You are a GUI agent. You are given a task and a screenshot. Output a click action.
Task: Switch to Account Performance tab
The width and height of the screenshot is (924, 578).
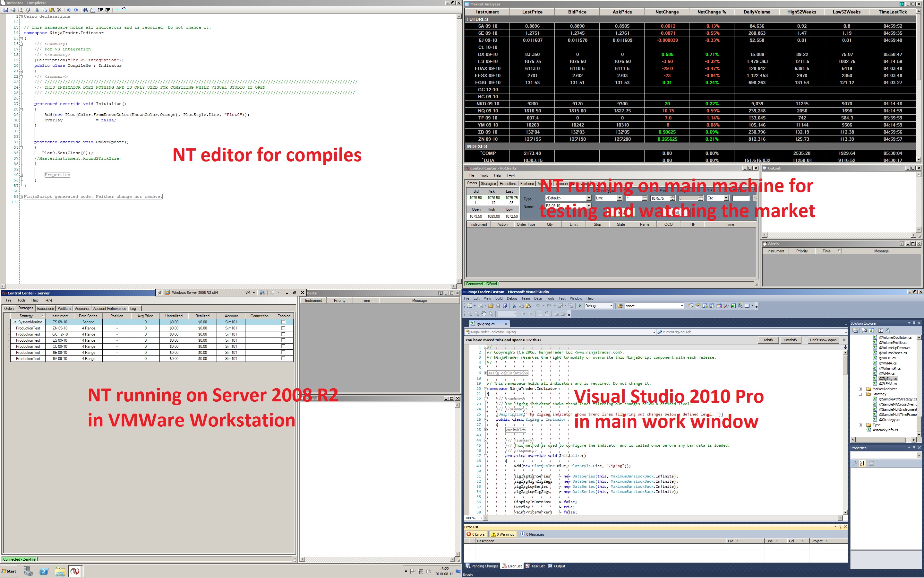click(110, 309)
